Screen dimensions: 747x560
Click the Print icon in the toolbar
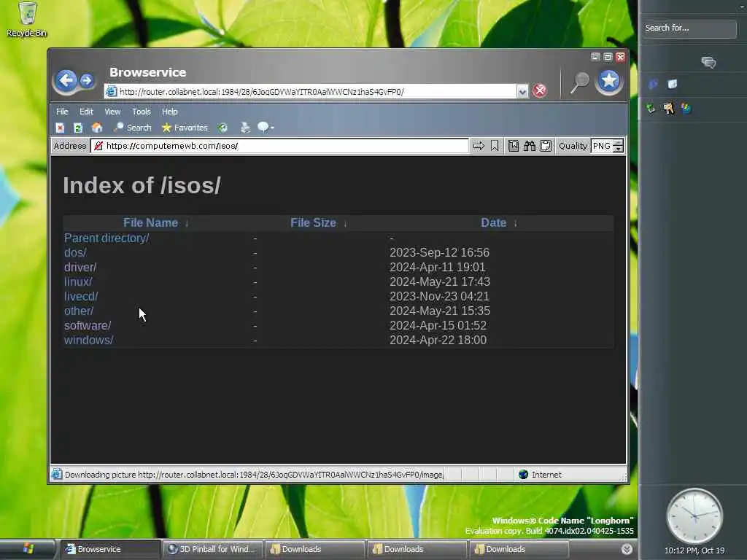pyautogui.click(x=245, y=128)
